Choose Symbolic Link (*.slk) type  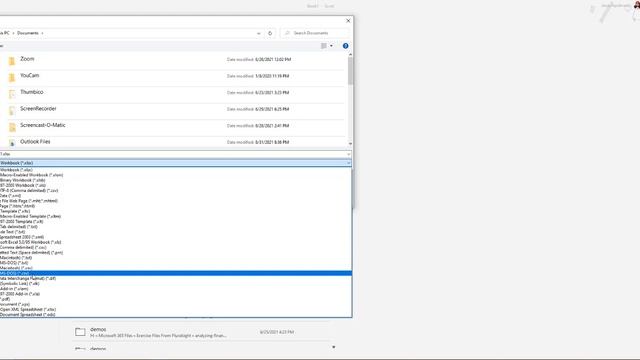pos(176,284)
